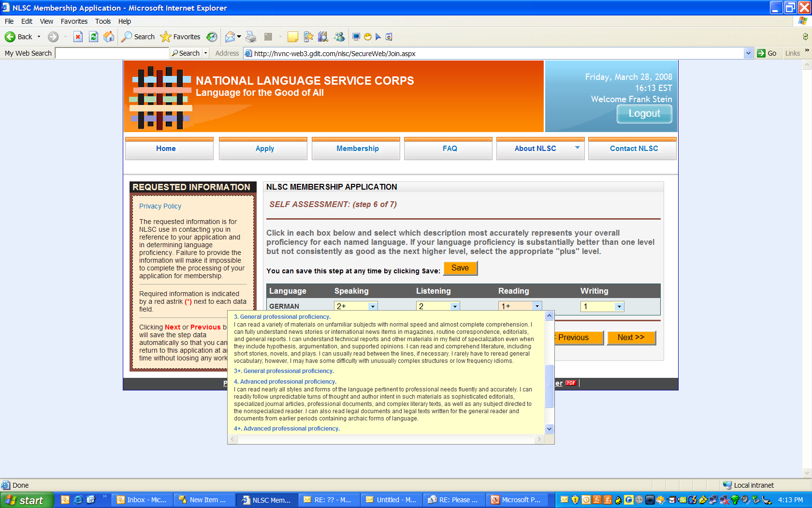Click the proficiency list scroll-up arrow
Screen dimensions: 812x508
549,316
